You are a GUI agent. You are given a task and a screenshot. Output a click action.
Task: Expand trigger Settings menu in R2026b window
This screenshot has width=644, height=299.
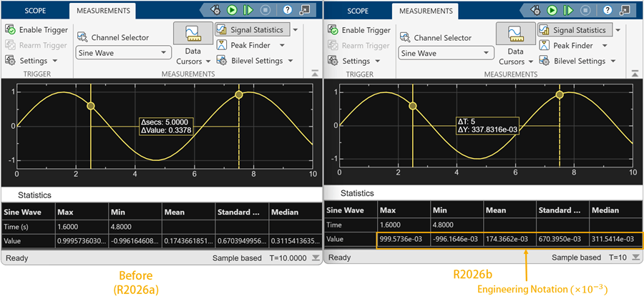pyautogui.click(x=354, y=61)
